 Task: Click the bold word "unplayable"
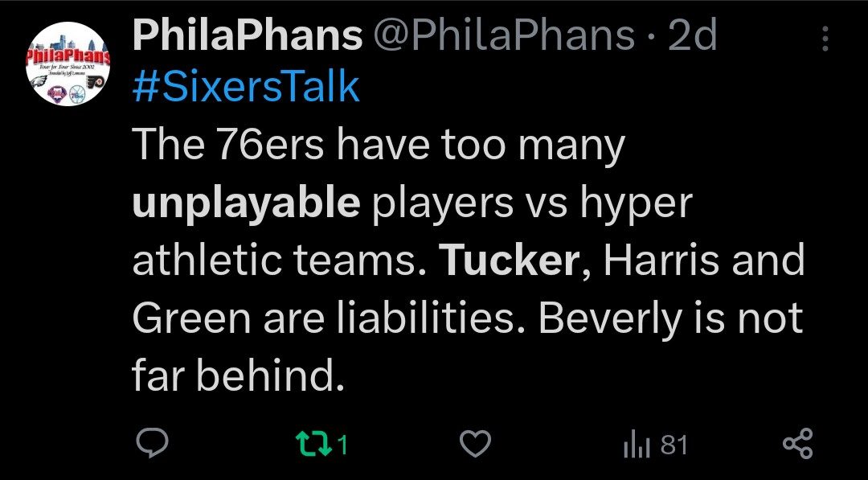pyautogui.click(x=246, y=203)
